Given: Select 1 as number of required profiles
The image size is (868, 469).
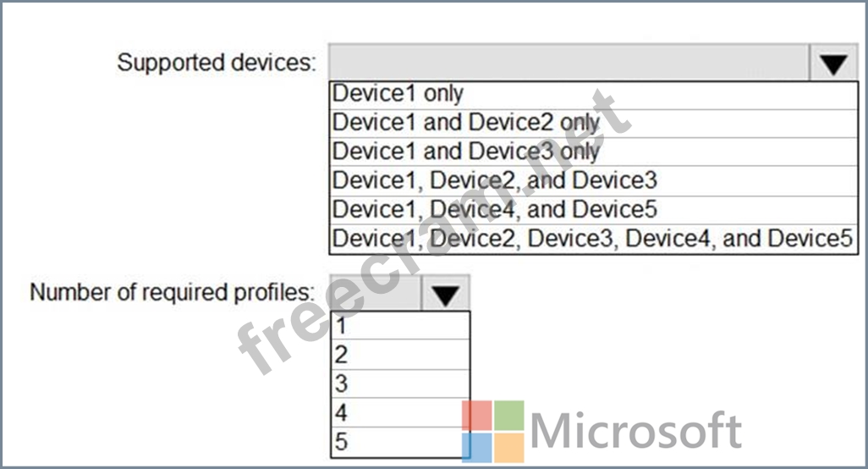Looking at the screenshot, I should coord(400,326).
